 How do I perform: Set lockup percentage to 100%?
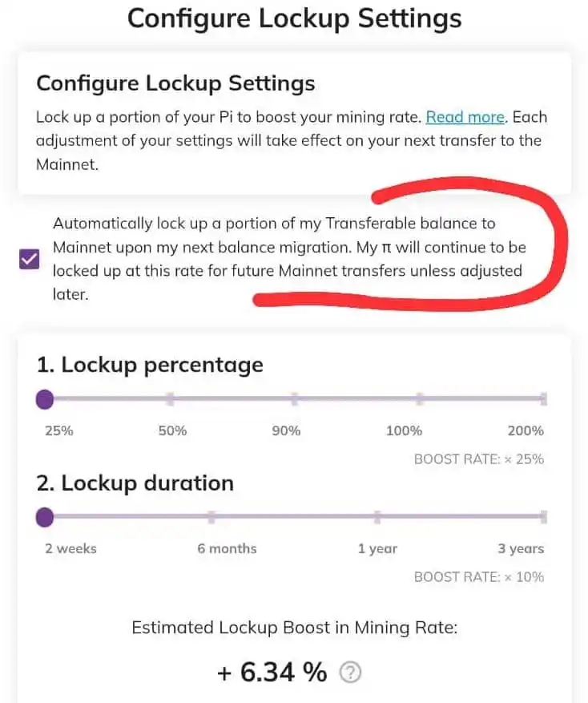[420, 398]
